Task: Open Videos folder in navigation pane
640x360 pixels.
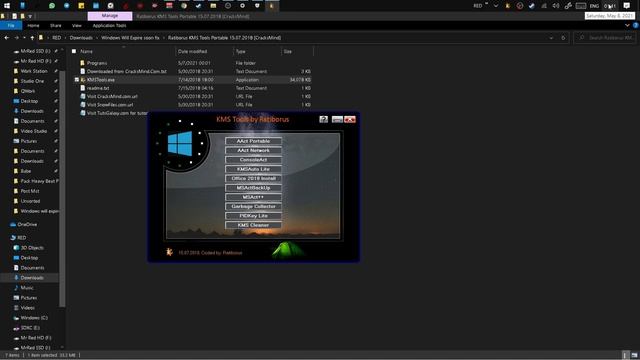Action: tap(28, 308)
